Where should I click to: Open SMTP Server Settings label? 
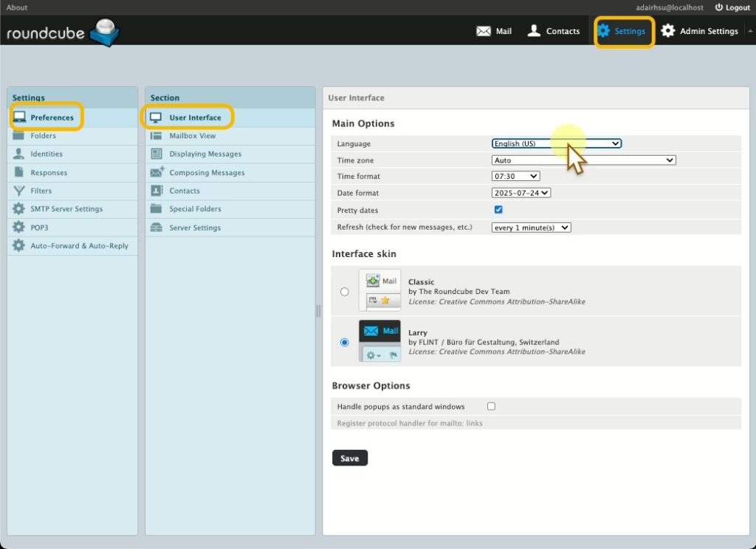66,208
